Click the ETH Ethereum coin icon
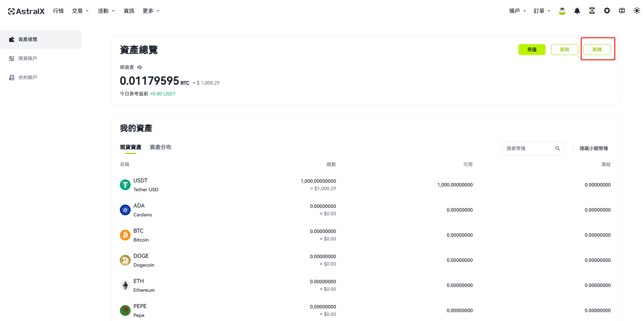644x321 pixels. point(125,285)
